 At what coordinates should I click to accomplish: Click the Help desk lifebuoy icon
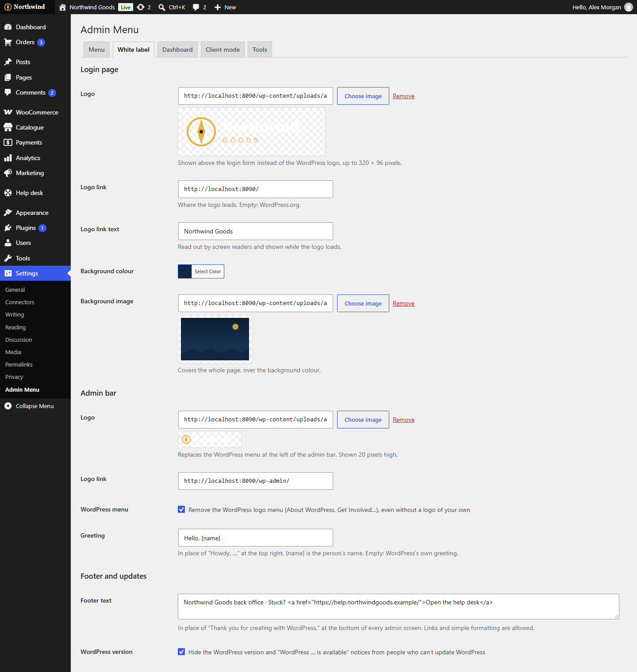(x=8, y=193)
